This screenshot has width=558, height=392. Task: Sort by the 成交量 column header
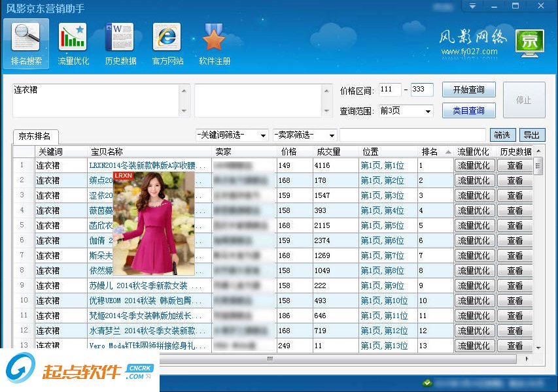(x=336, y=152)
